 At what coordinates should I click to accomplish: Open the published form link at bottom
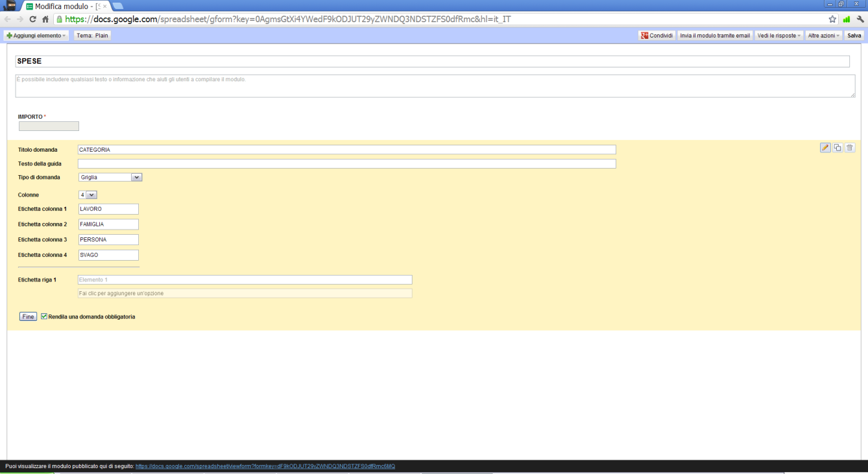[265, 466]
